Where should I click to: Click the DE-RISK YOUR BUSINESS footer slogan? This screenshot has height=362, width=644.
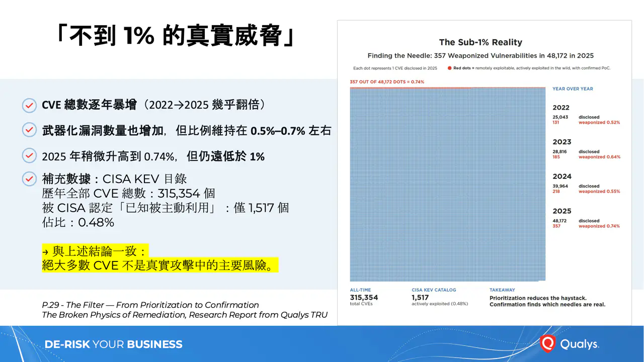tap(114, 344)
